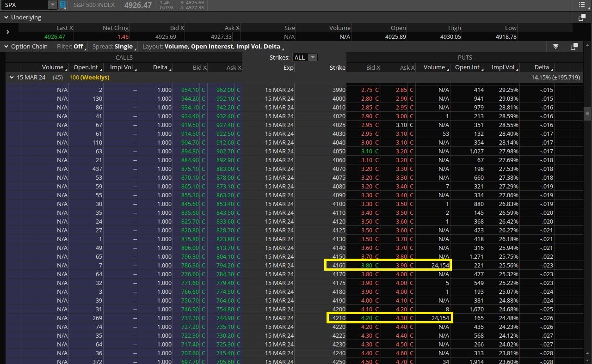Viewport: 592px width, 364px height.
Task: Detach the Underlying section with its pop-out icon
Action: click(x=582, y=18)
